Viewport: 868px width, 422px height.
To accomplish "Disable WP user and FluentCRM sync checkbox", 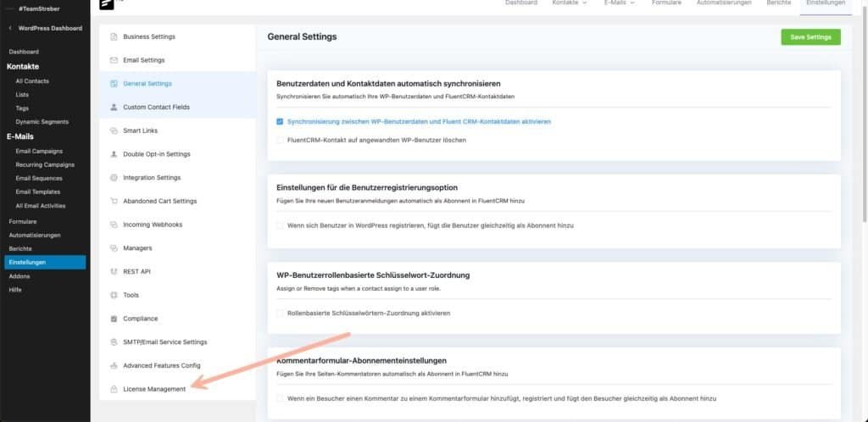I will click(281, 122).
